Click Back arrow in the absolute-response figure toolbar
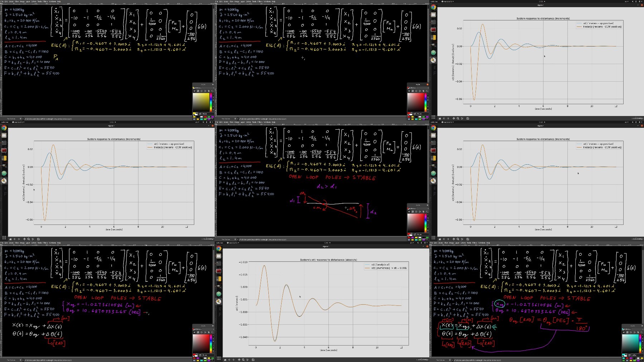Image resolution: width=644 pixels, height=362 pixels. click(229, 359)
